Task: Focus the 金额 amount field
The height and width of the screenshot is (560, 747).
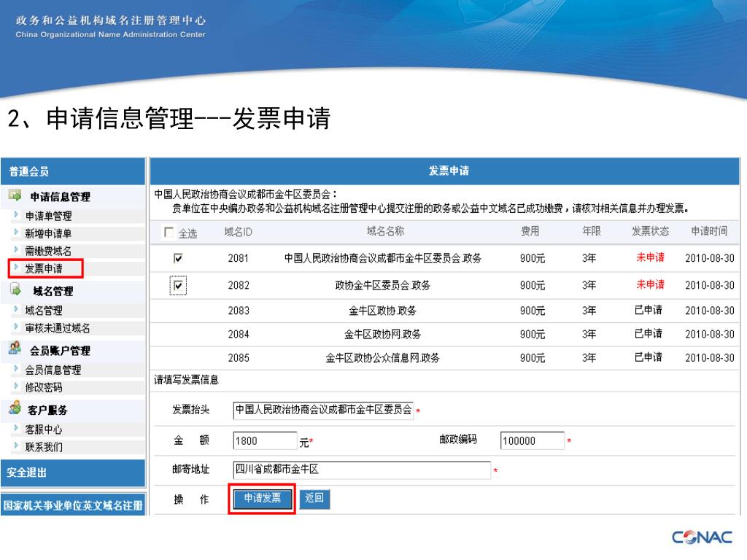Action: 265,440
